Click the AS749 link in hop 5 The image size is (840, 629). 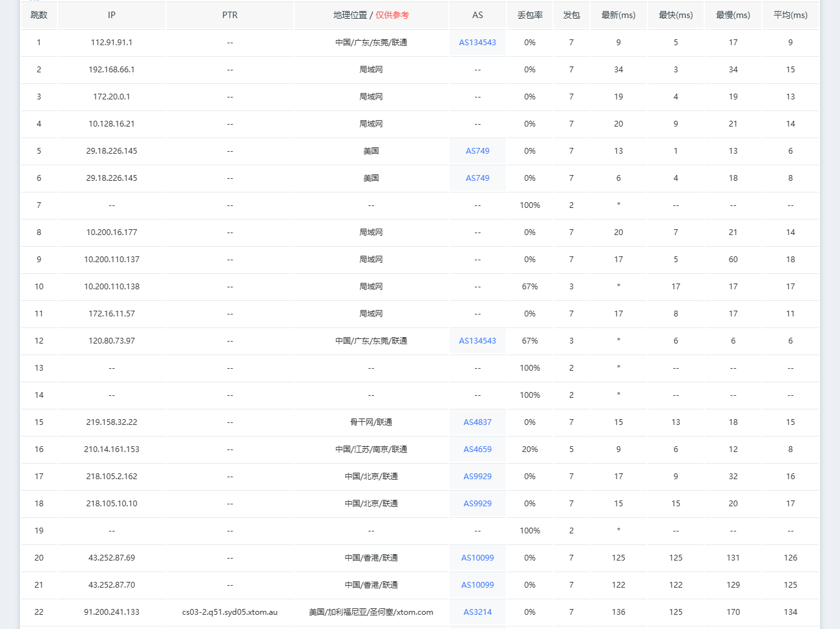pyautogui.click(x=478, y=151)
